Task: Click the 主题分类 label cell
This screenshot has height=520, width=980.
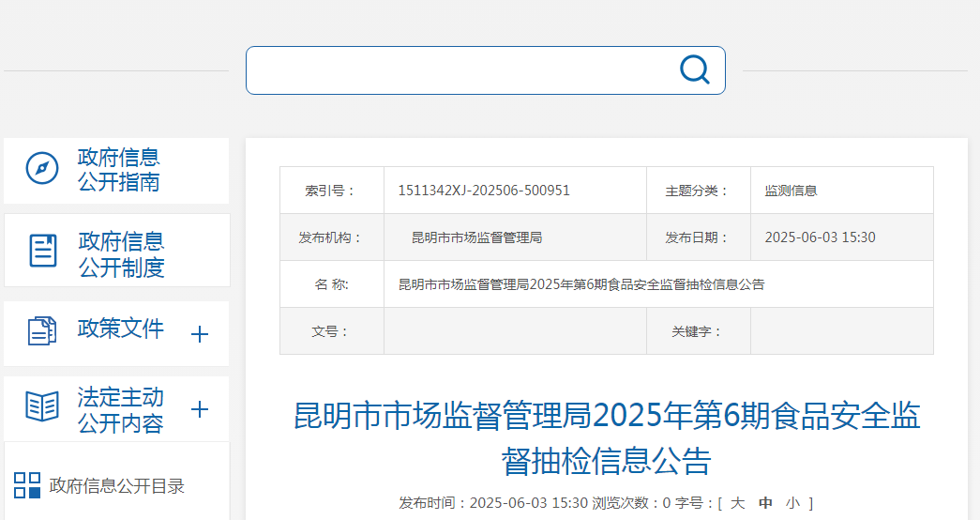Action: 698,191
